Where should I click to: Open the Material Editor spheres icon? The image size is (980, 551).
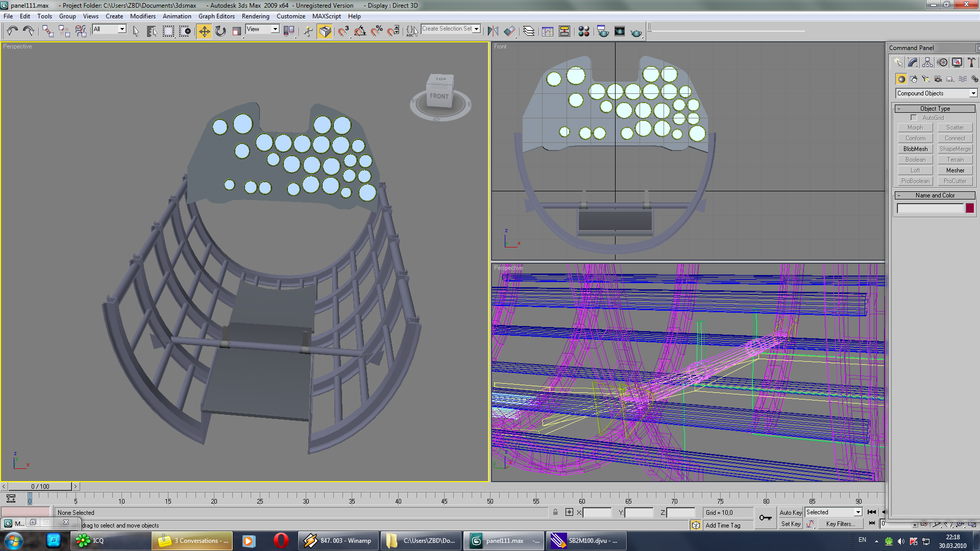(584, 32)
